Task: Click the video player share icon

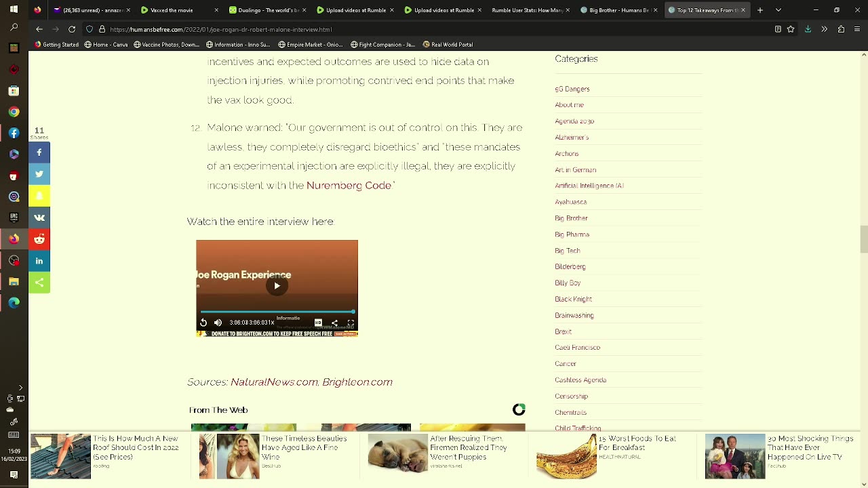Action: click(334, 323)
